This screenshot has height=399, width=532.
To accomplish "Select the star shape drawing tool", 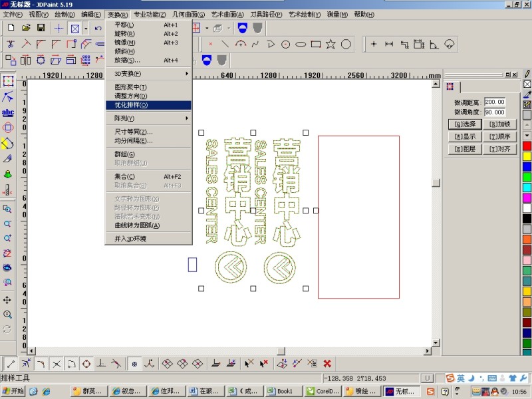I will 331,45.
